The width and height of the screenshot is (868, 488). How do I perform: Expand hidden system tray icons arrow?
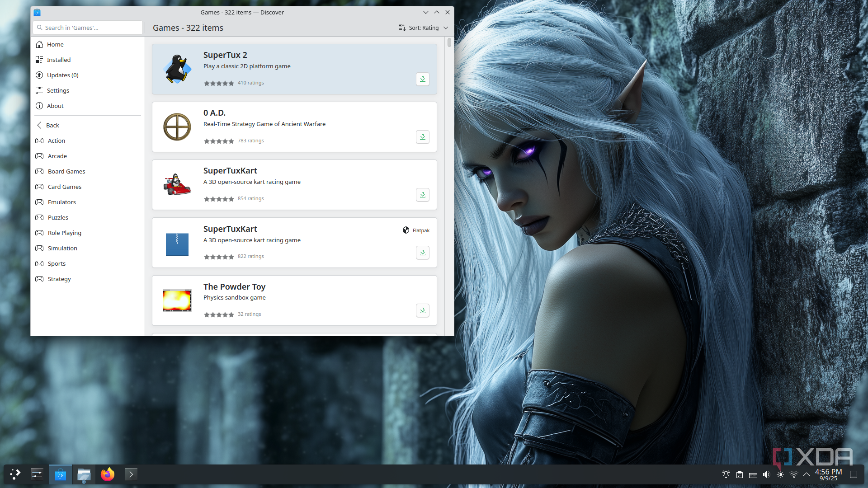807,474
